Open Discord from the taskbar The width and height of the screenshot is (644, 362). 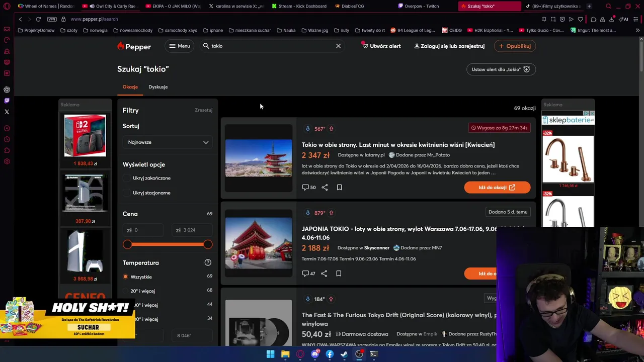click(315, 354)
